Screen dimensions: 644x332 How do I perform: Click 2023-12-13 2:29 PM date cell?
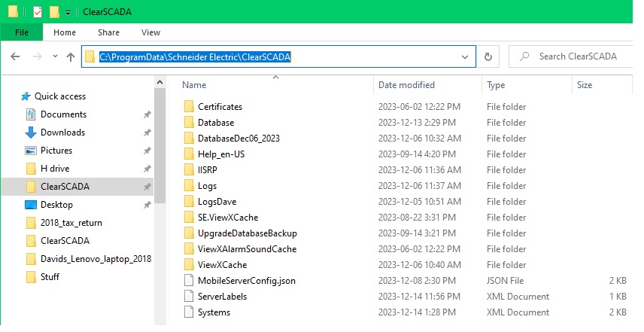[x=417, y=123]
